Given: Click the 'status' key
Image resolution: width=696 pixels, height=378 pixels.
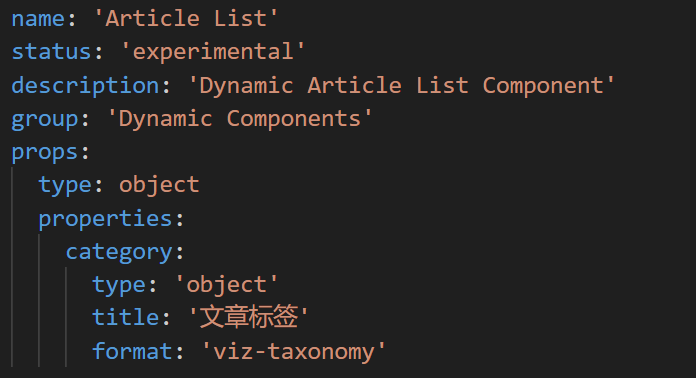Looking at the screenshot, I should point(51,52).
